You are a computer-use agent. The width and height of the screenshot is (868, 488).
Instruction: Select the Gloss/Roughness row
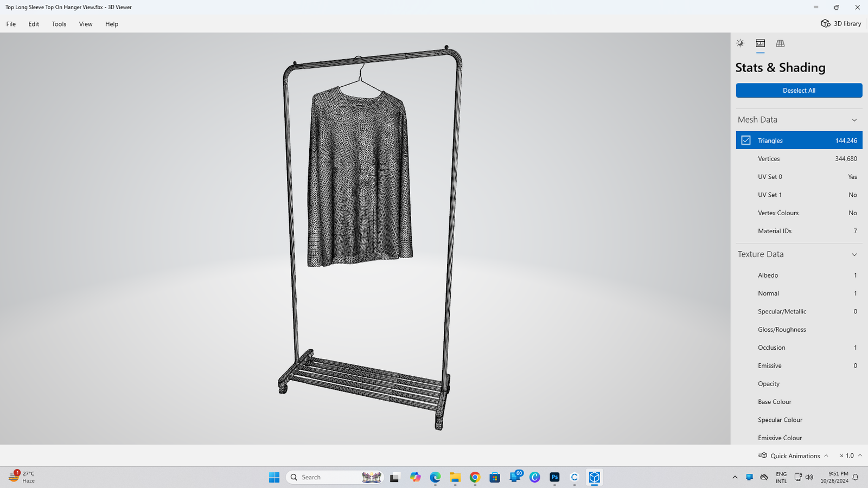[x=799, y=330]
